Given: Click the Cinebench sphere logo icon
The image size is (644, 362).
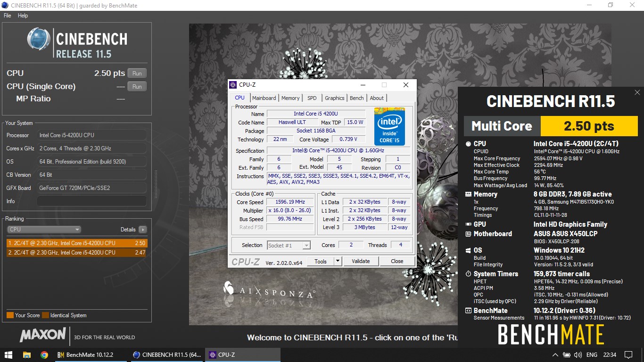Looking at the screenshot, I should (x=39, y=40).
